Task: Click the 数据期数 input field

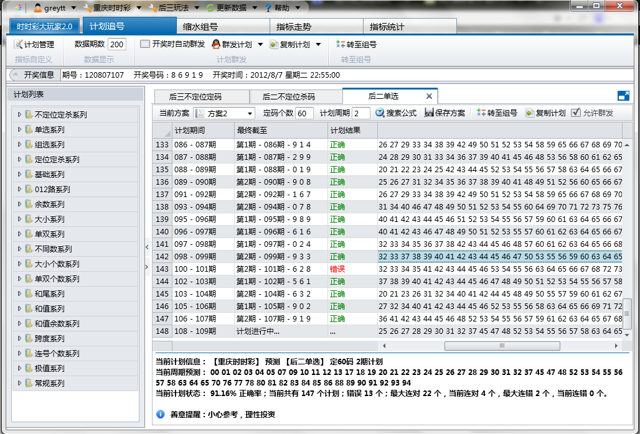Action: pyautogui.click(x=117, y=45)
